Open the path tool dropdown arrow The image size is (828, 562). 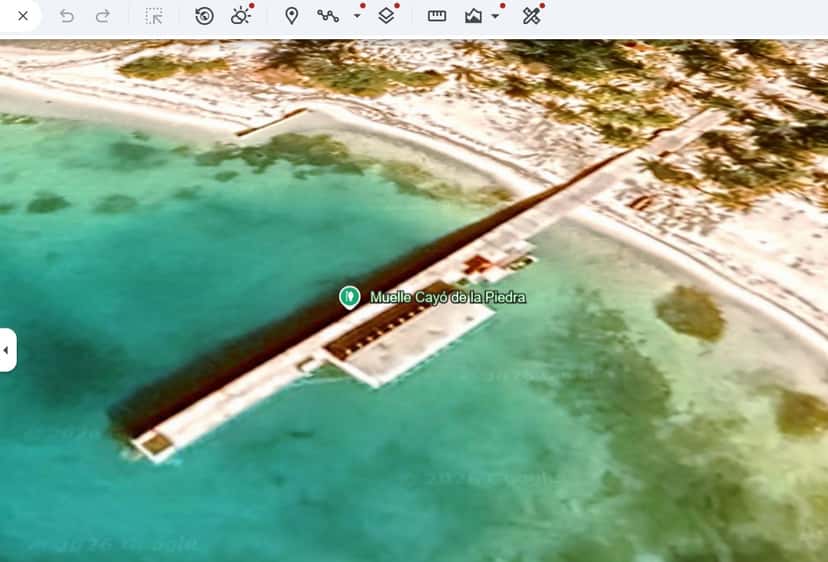(357, 16)
